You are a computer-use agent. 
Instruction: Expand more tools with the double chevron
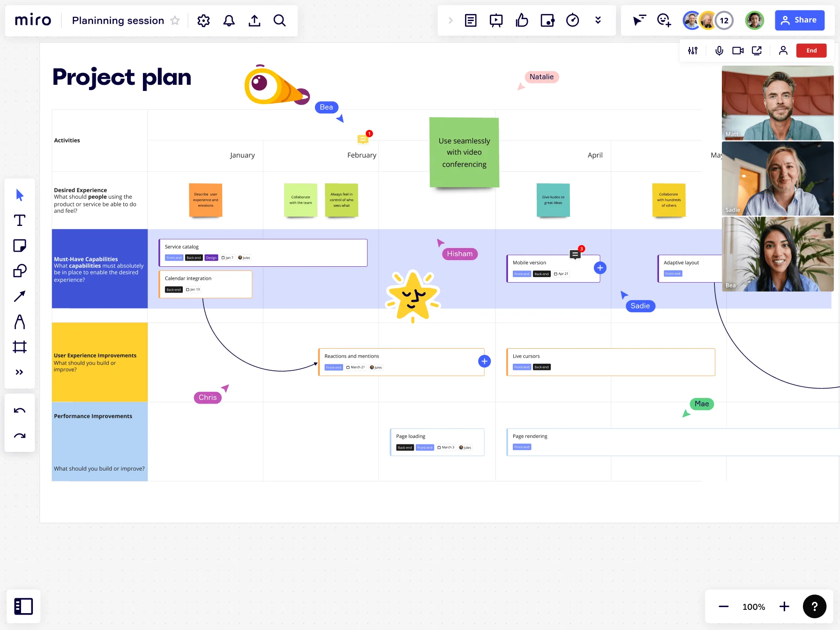pyautogui.click(x=20, y=372)
